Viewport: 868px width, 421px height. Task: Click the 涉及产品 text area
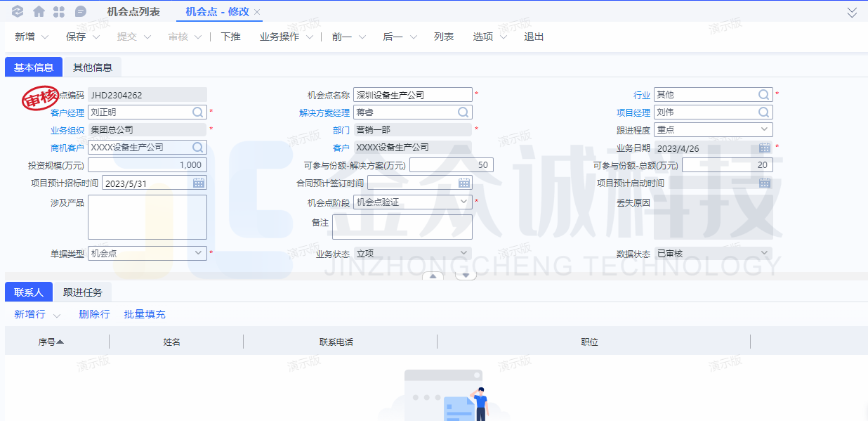[x=147, y=217]
